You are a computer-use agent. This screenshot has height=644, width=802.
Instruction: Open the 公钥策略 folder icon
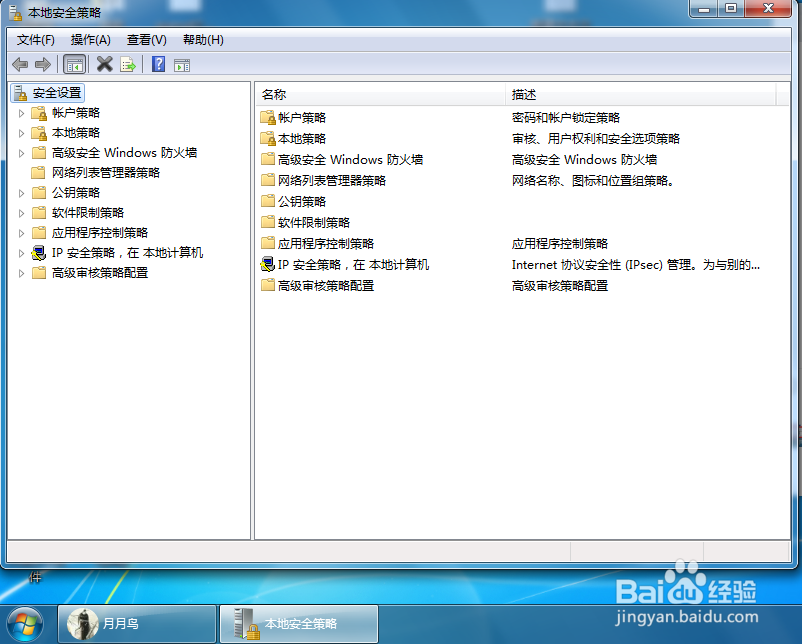pyautogui.click(x=267, y=201)
